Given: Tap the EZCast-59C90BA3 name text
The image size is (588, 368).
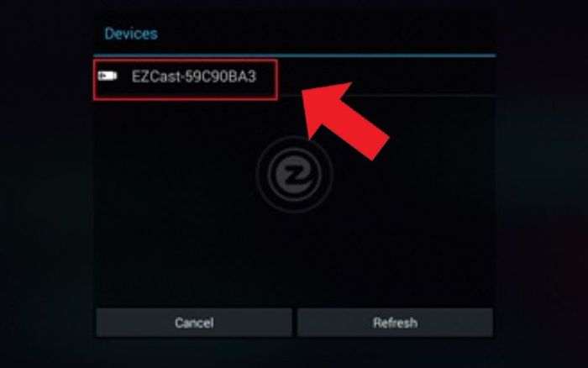Looking at the screenshot, I should tap(194, 76).
